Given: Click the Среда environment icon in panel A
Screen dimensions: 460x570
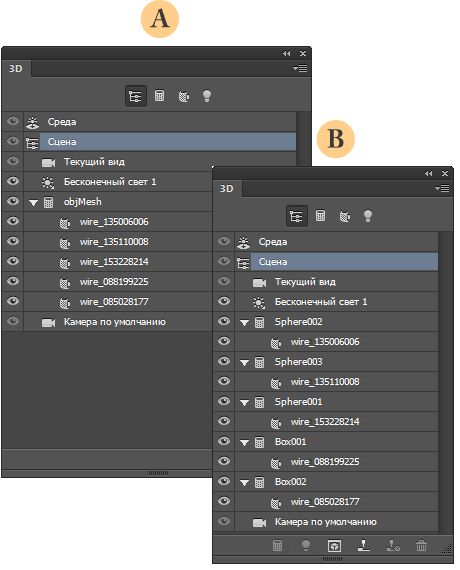Looking at the screenshot, I should pyautogui.click(x=32, y=123).
